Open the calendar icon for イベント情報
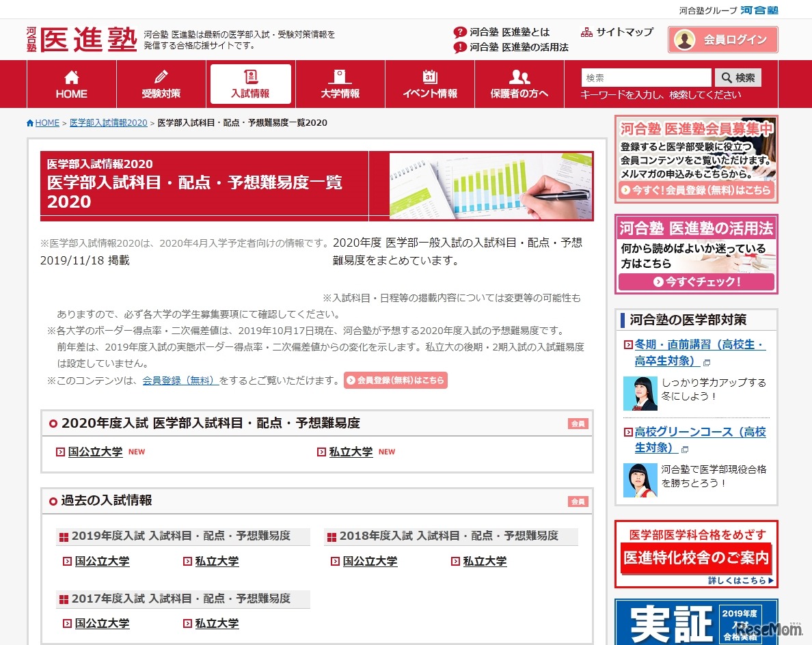812x645 pixels. (430, 75)
